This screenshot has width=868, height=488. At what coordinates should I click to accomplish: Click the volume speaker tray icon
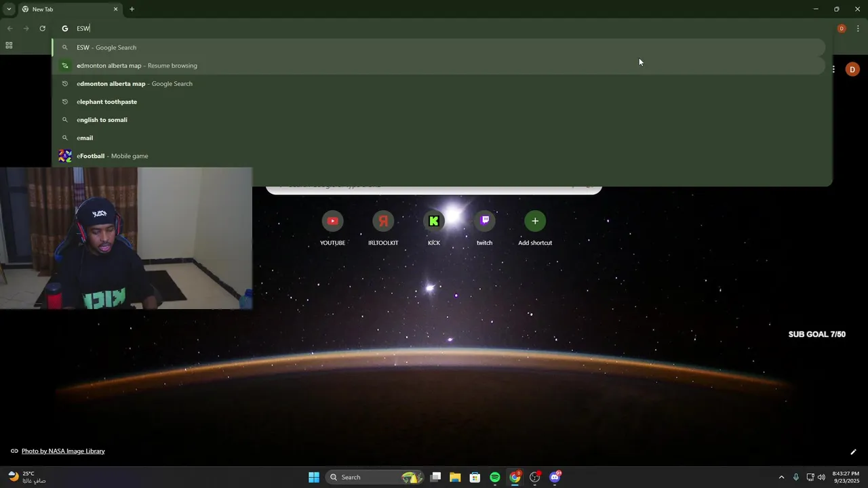click(x=822, y=477)
